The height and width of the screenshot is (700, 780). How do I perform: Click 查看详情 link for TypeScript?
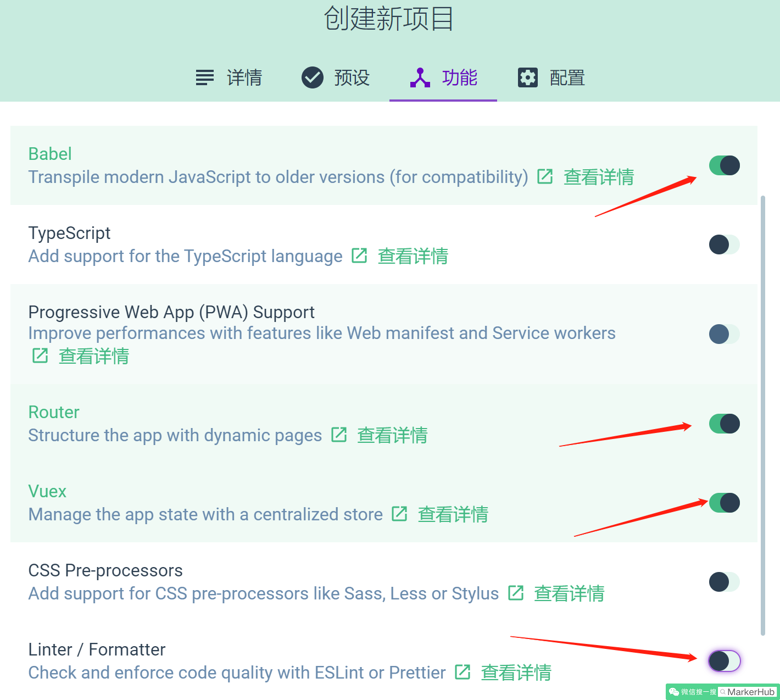pyautogui.click(x=413, y=256)
